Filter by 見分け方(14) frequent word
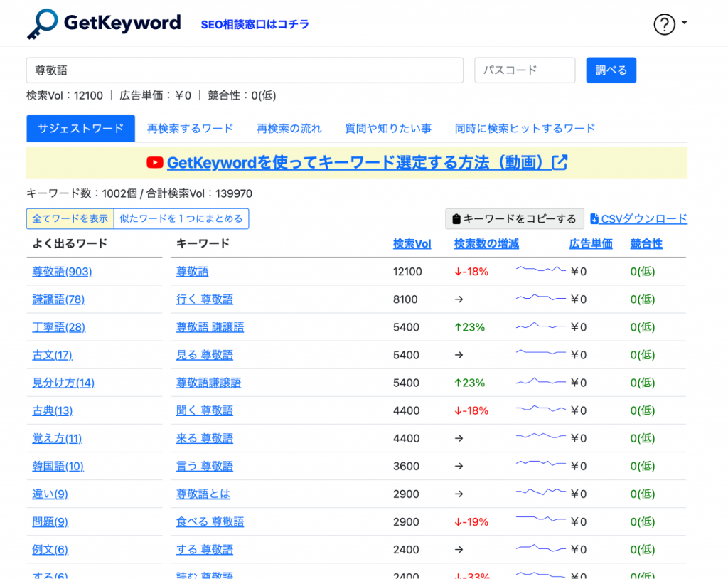Viewport: 728px width, 579px height. click(x=63, y=383)
